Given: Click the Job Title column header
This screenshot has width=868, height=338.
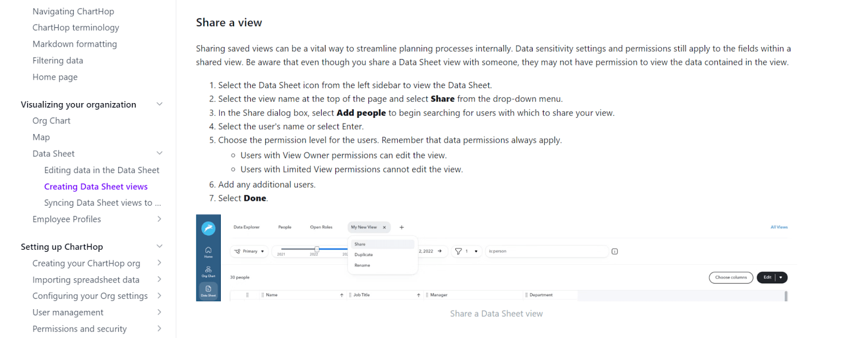Looking at the screenshot, I should (x=361, y=295).
